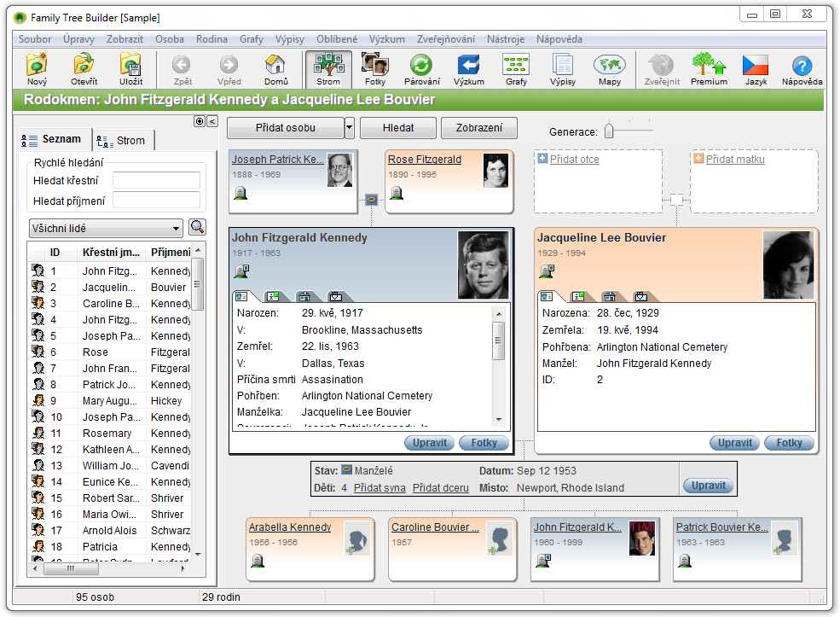Select Rosemary Kennedy row in the list
The image size is (840, 617).
tap(110, 434)
